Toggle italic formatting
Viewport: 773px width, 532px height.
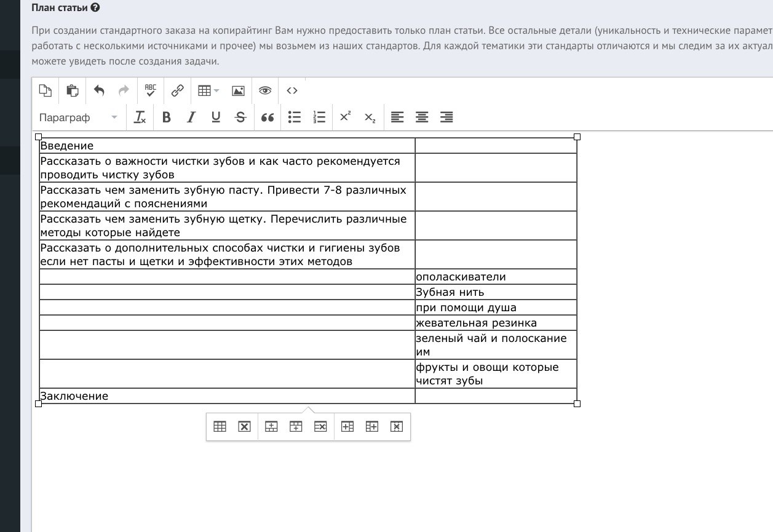(191, 117)
